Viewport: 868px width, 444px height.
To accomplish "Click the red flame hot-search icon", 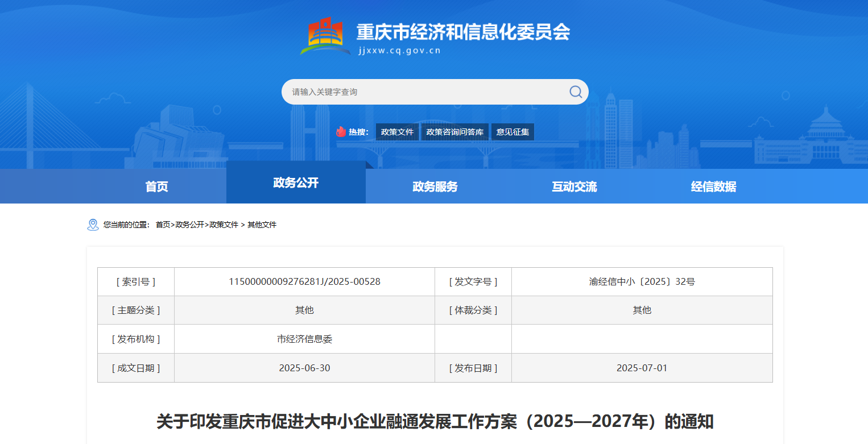I will [x=341, y=132].
